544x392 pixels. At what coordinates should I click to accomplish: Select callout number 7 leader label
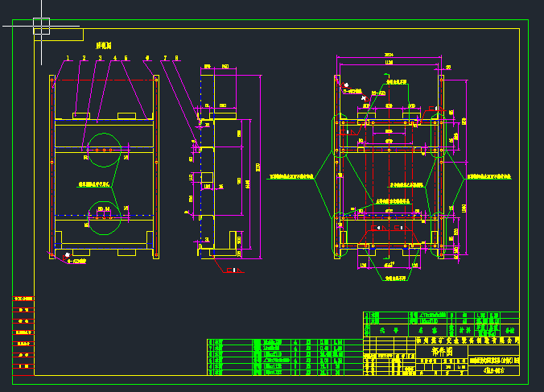click(165, 58)
